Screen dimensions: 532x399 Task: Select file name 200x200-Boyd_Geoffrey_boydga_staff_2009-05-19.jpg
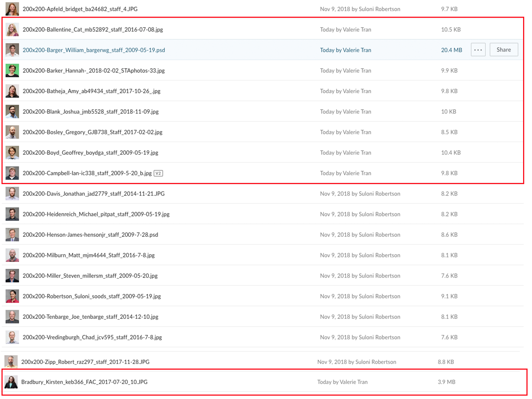(91, 153)
